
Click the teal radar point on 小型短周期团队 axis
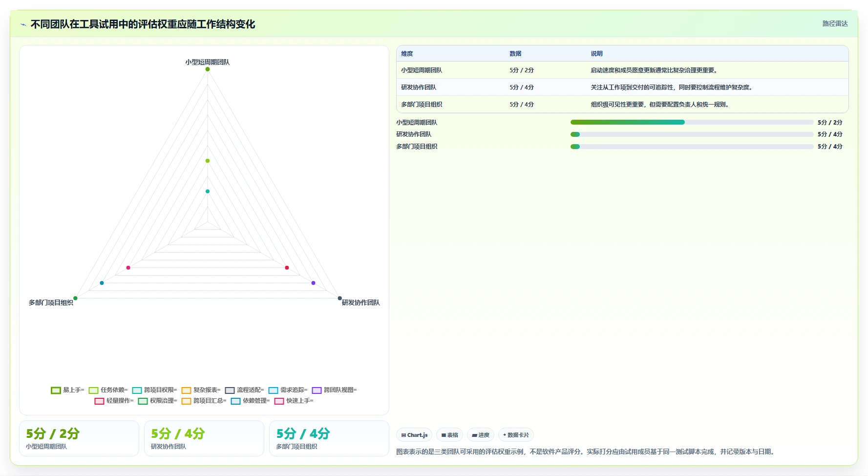coord(208,191)
